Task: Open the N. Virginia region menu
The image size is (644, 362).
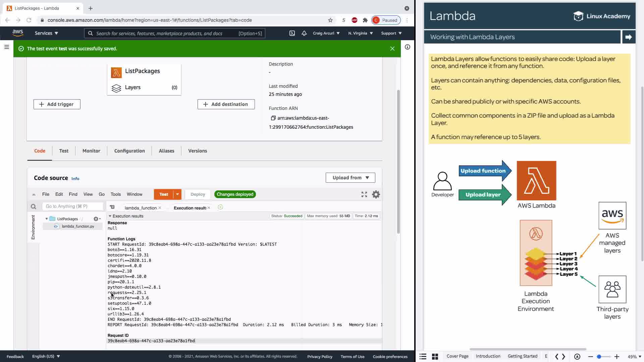Action: (x=360, y=33)
